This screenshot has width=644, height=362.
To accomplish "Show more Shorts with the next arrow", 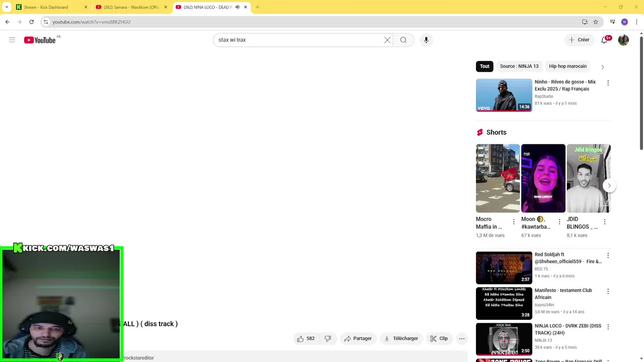I will (x=609, y=186).
